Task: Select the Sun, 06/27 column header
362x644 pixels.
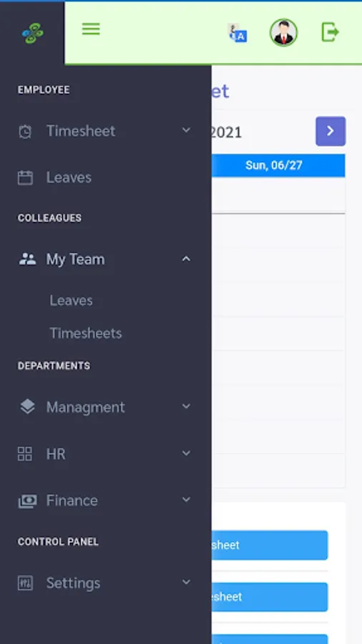Action: coord(274,165)
